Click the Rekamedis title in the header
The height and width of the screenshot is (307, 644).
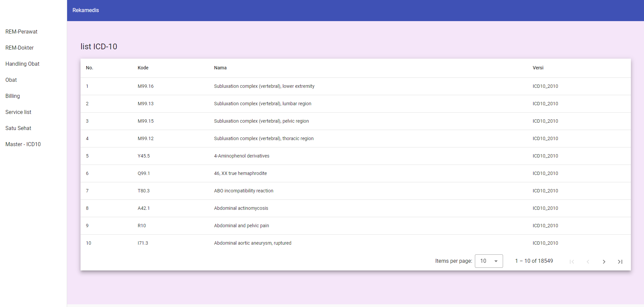coord(86,10)
